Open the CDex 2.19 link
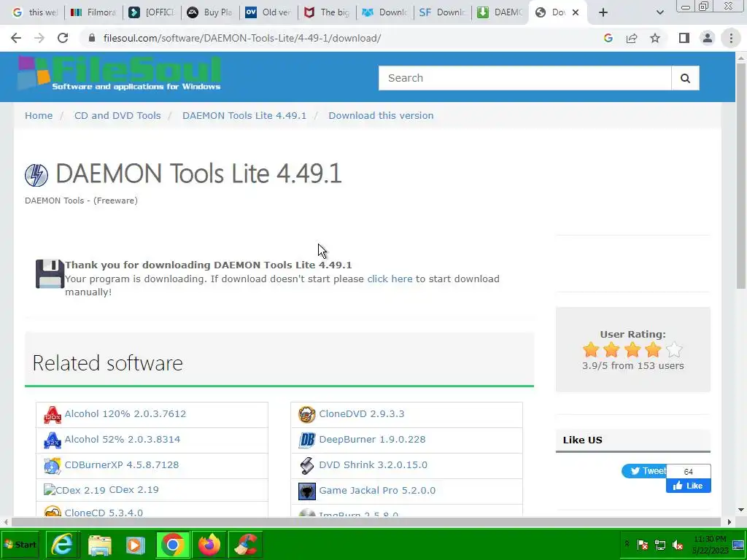 (x=134, y=490)
